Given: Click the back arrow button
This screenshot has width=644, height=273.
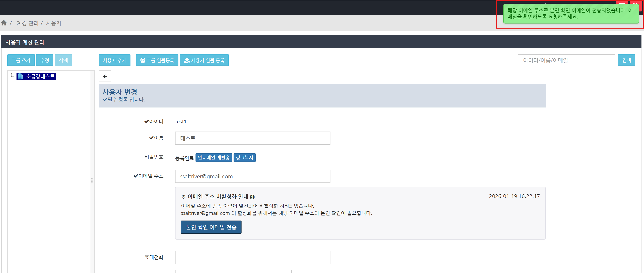Looking at the screenshot, I should pos(105,76).
